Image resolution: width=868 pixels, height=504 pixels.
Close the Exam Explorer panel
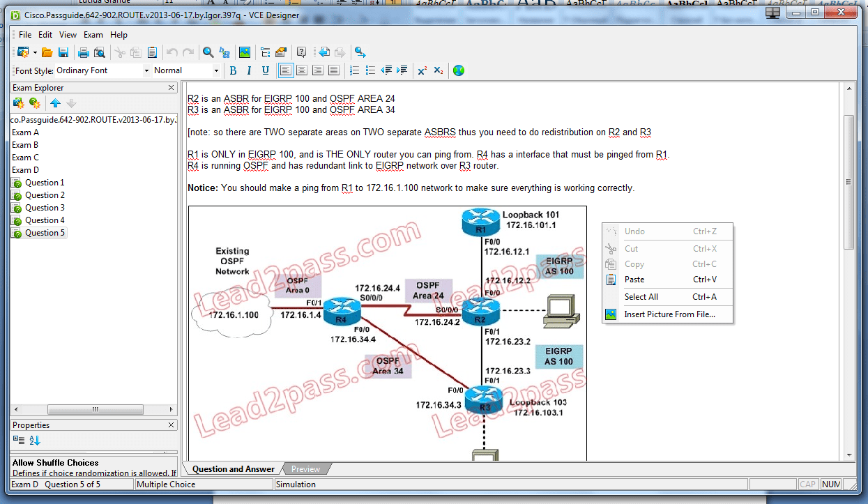coord(172,88)
